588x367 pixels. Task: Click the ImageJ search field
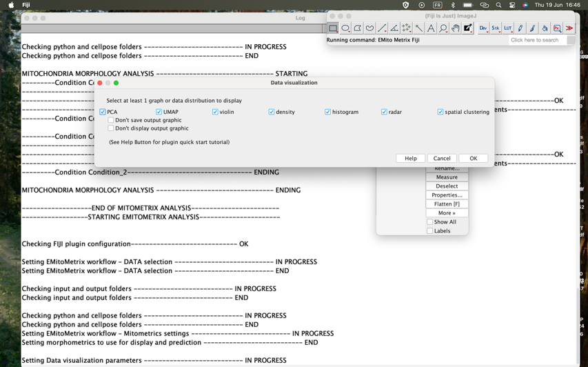538,40
